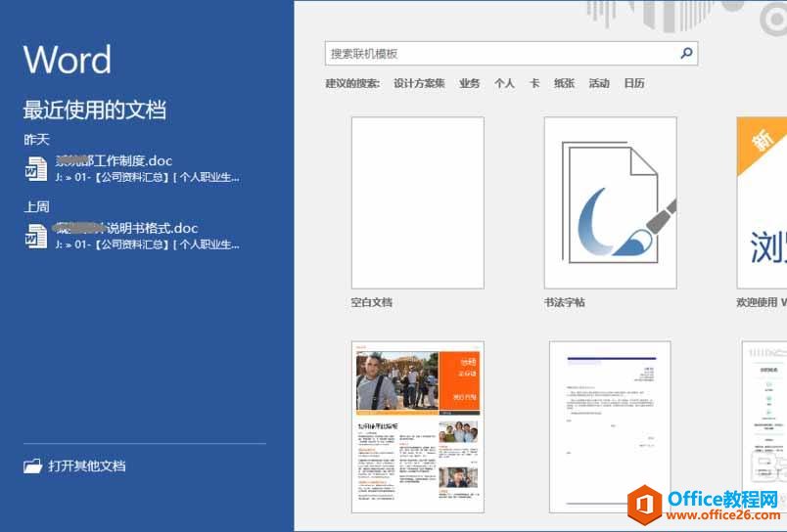The width and height of the screenshot is (787, 532).
Task: Open the 欢迎使用 Word tour template
Action: pyautogui.click(x=762, y=202)
